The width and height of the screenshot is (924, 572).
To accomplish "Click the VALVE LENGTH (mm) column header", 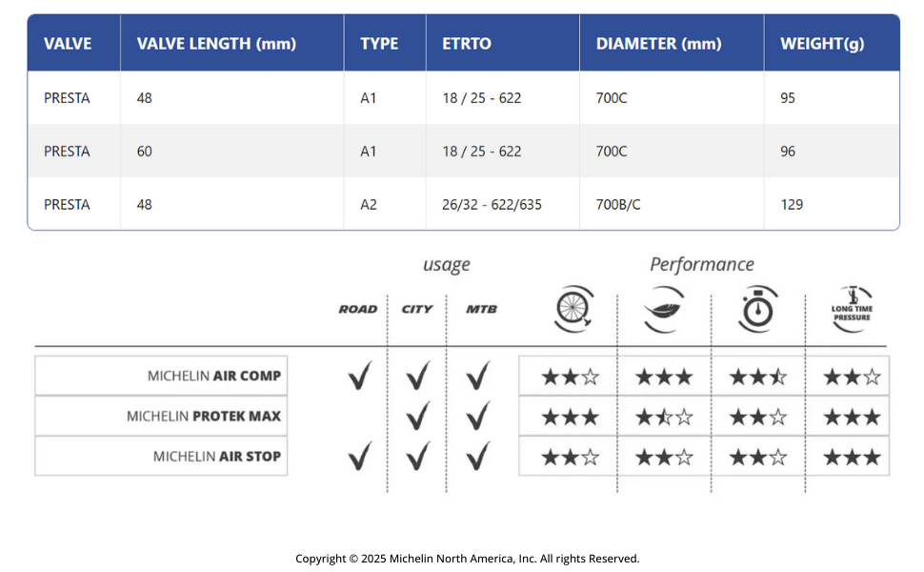I will pos(216,44).
